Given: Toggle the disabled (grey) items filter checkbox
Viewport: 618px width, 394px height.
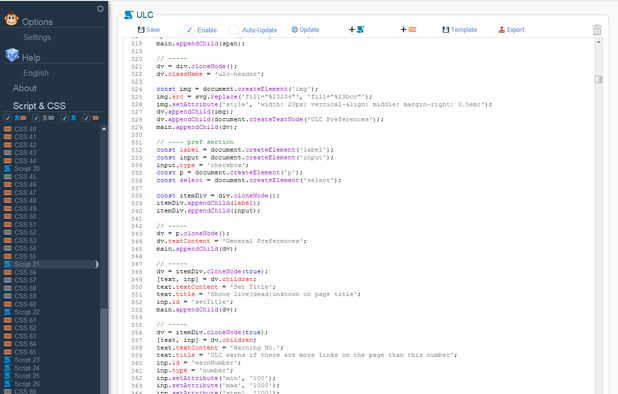Looking at the screenshot, I should [x=36, y=118].
